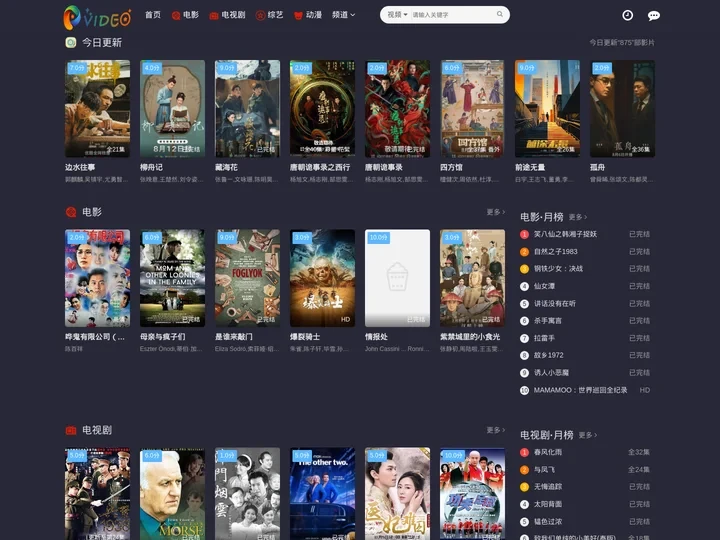720x540 pixels.
Task: Open the messages speech bubble icon
Action: 653,16
